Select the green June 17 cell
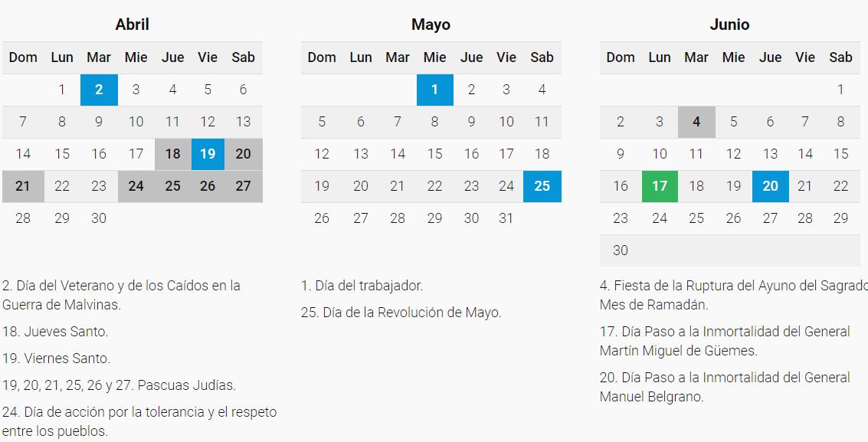The height and width of the screenshot is (442, 868). (x=659, y=186)
